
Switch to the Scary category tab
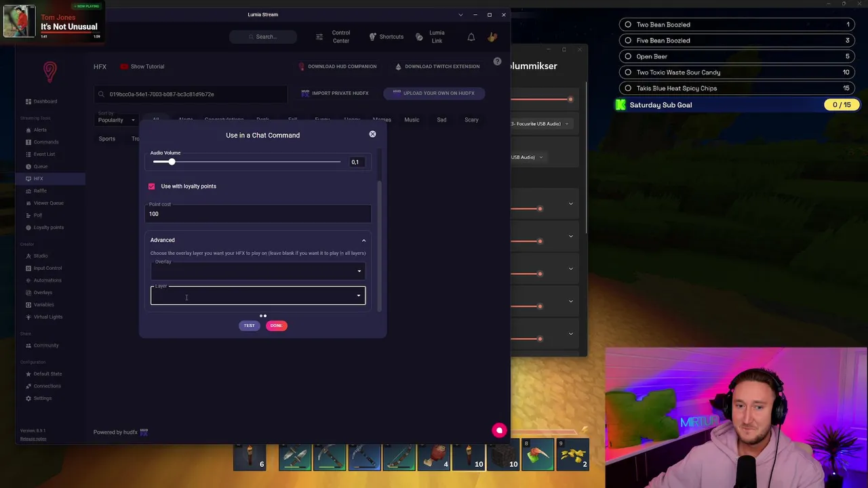(x=471, y=120)
